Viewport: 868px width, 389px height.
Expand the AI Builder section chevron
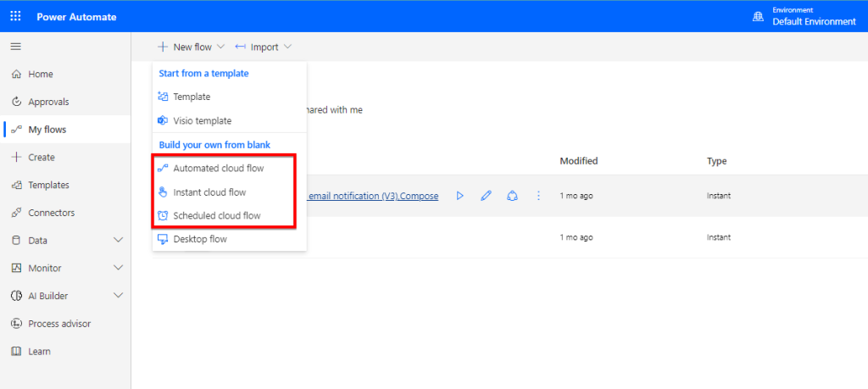tap(118, 296)
